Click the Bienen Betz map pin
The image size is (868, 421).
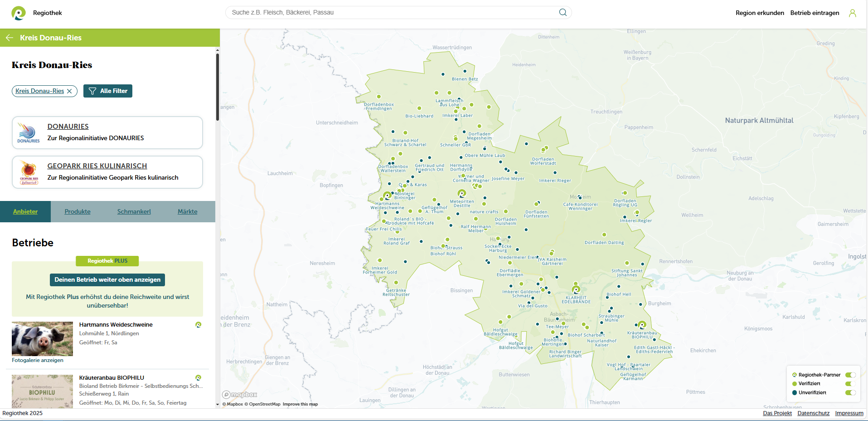[465, 71]
